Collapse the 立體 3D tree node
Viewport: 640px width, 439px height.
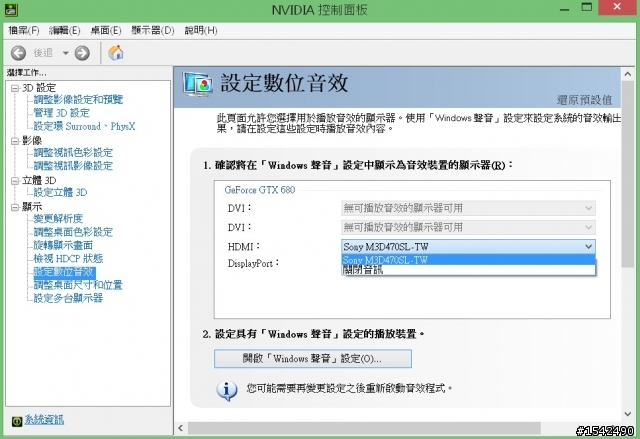pos(15,181)
